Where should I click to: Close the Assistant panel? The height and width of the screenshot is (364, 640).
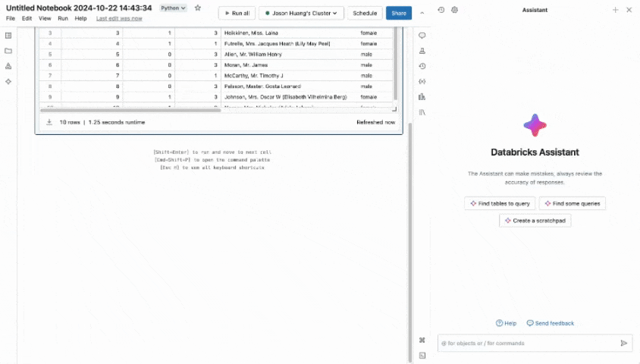tap(629, 10)
